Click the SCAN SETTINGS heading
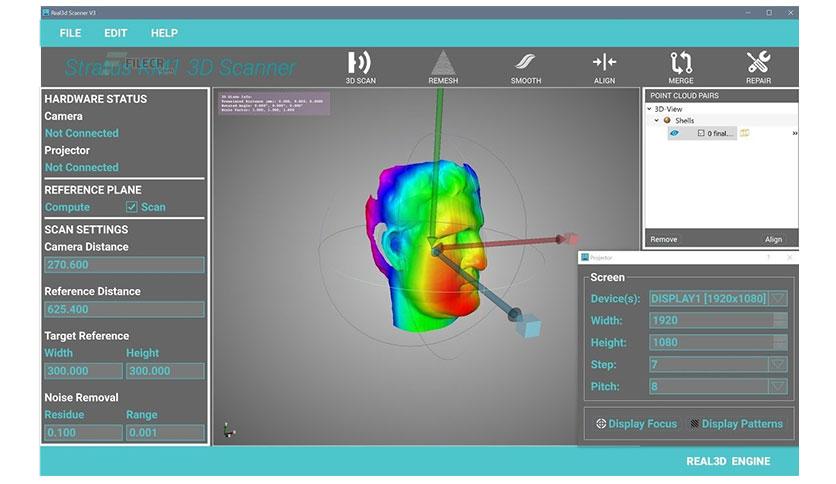 [x=86, y=230]
